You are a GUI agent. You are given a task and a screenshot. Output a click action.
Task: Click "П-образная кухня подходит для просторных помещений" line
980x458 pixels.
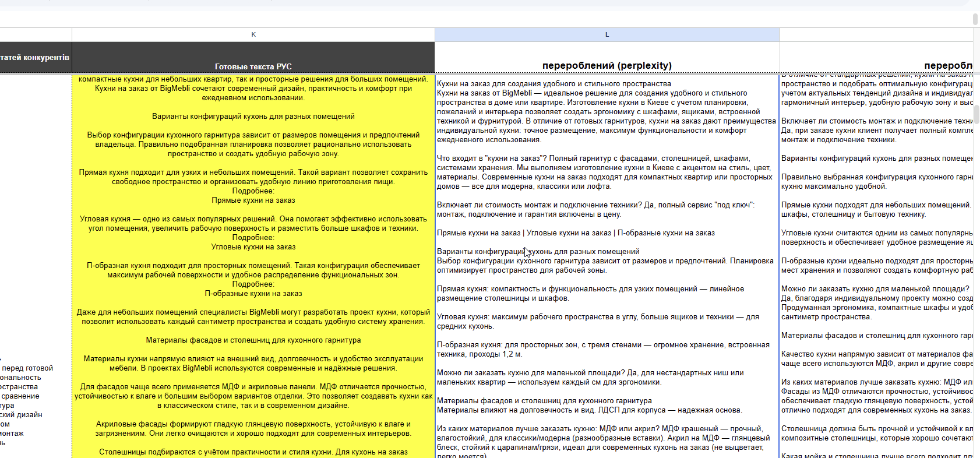tap(253, 266)
